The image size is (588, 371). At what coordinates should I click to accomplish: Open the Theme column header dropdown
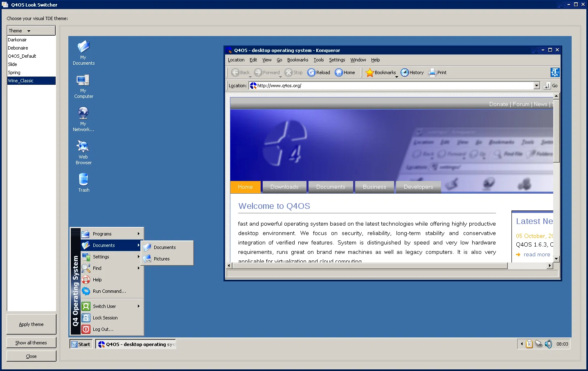coord(31,31)
